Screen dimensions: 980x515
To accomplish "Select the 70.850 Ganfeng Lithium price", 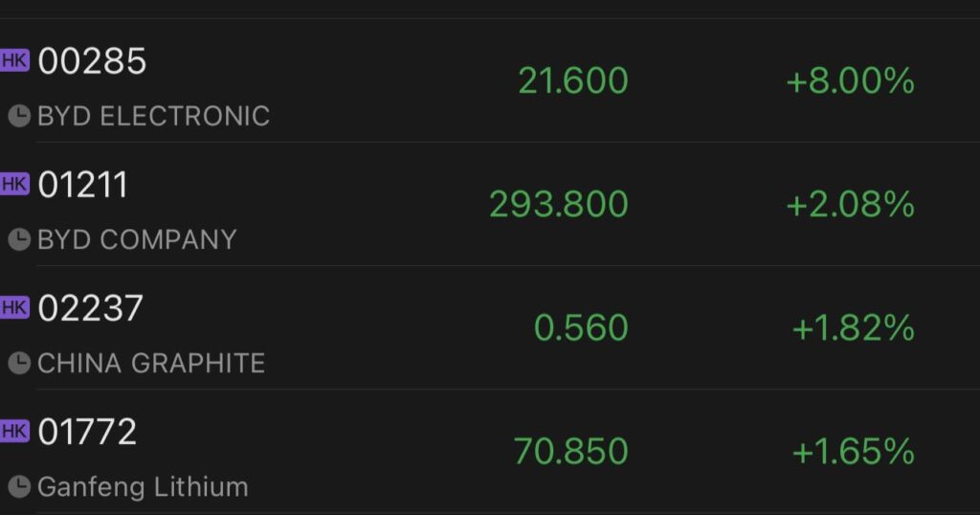I will [x=570, y=451].
